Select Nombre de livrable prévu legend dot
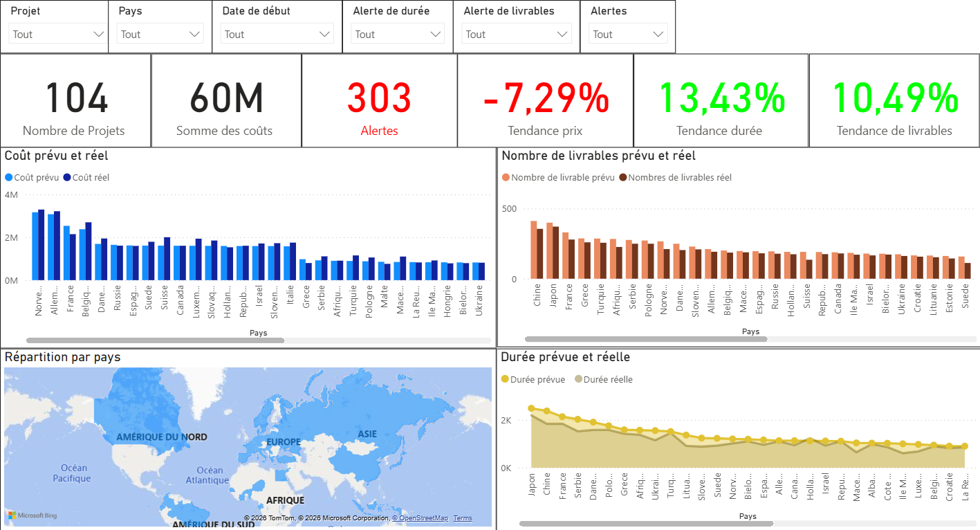Screen dimensions: 980x530 tap(506, 177)
